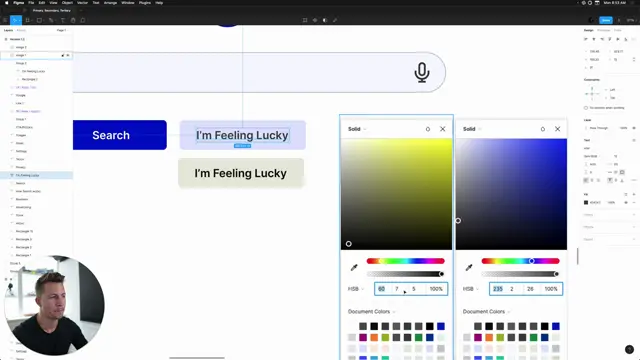The image size is (640, 360).
Task: Open HSB color model dropdown in yellow picker
Action: [356, 289]
